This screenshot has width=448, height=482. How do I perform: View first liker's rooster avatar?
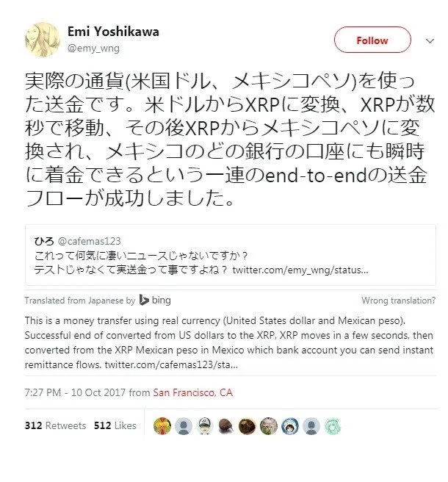pyautogui.click(x=162, y=425)
